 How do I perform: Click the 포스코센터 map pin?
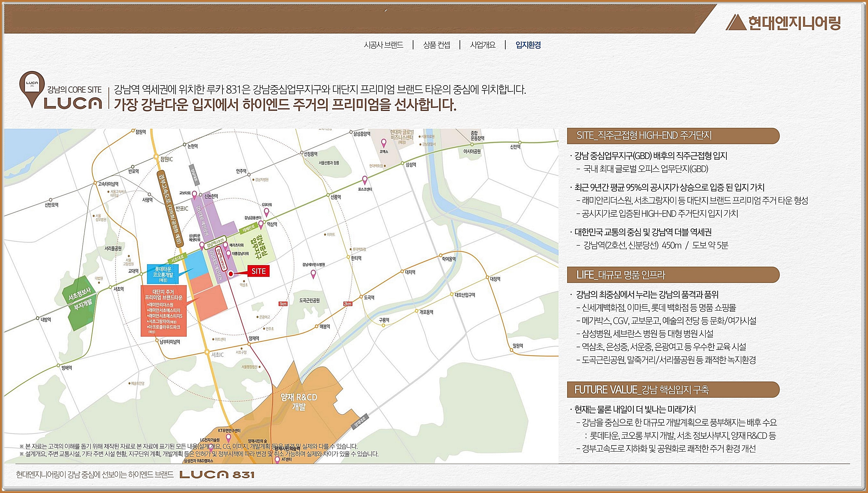click(365, 180)
